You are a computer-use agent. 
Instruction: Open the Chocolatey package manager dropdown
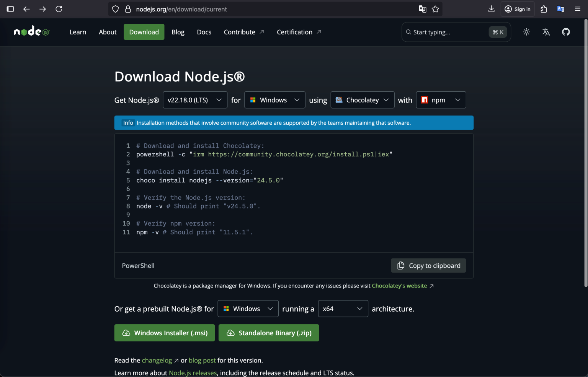pyautogui.click(x=362, y=100)
